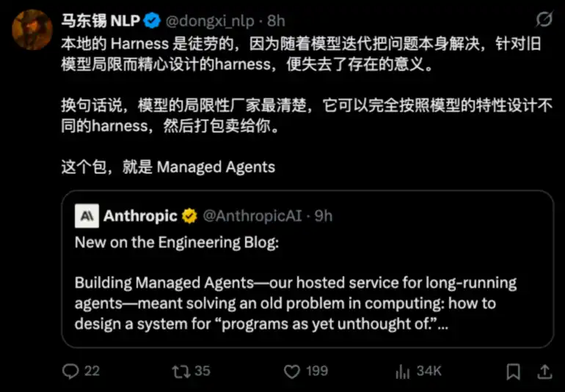
Task: Click the Grok icon at top right
Action: (x=544, y=20)
